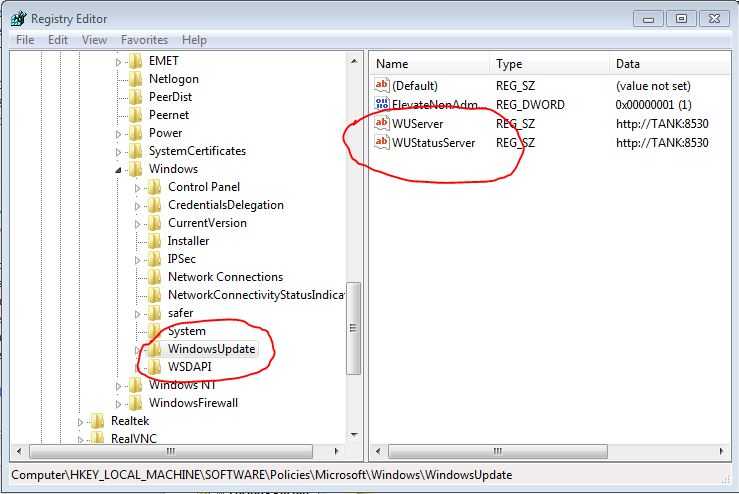Click the Power folder icon
The image size is (739, 494).
pyautogui.click(x=136, y=133)
